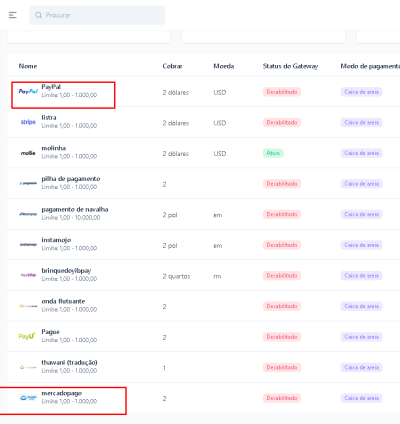Open the listra gateway name
This screenshot has width=400, height=424.
tap(49, 117)
